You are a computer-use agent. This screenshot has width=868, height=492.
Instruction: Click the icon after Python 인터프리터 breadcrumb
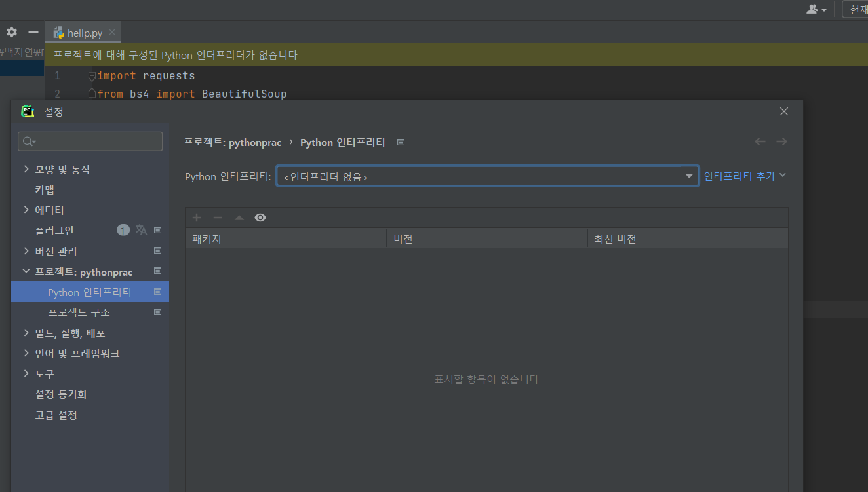coord(401,142)
